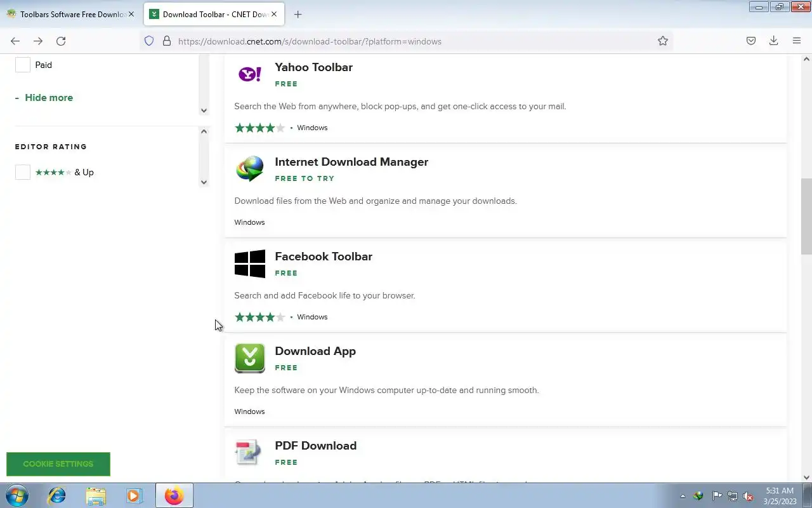The image size is (812, 508).
Task: Click the Cookie Settings button
Action: 58,464
